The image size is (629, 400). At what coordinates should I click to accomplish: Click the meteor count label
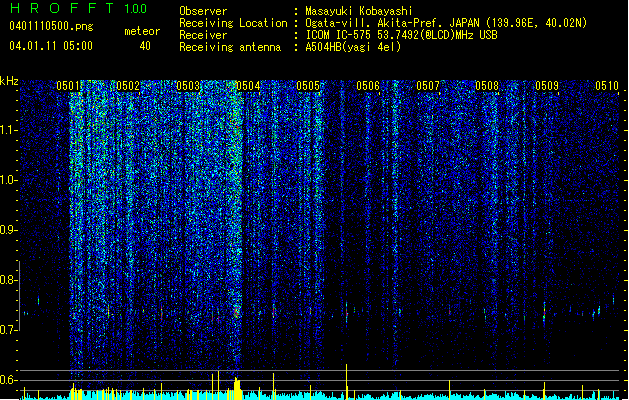(142, 31)
